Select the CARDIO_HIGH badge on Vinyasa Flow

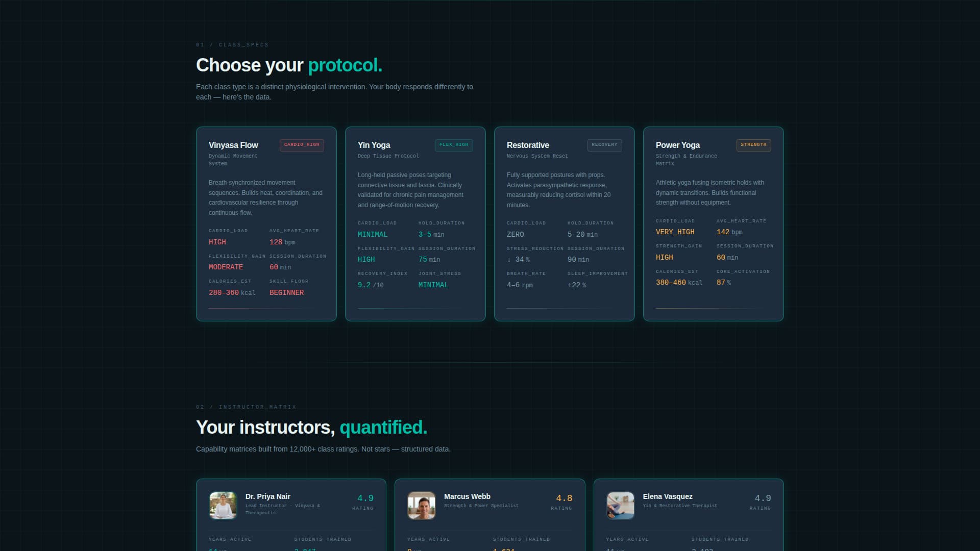pos(302,145)
